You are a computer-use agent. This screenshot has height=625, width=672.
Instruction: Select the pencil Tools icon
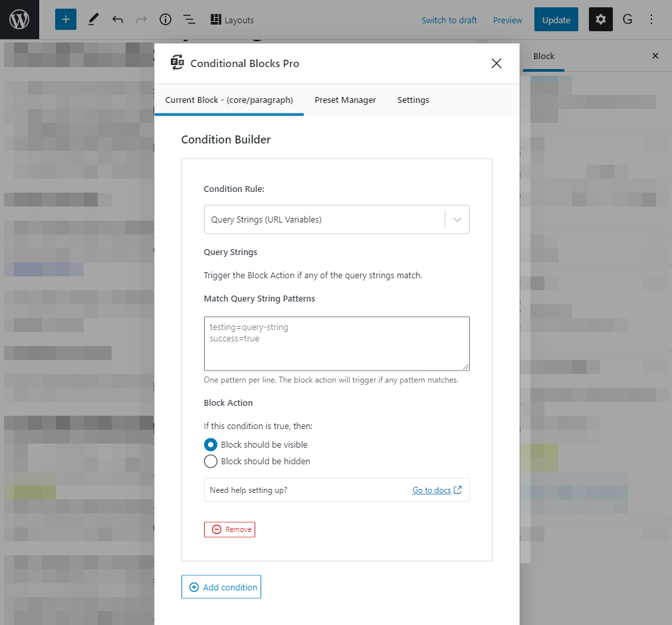94,20
